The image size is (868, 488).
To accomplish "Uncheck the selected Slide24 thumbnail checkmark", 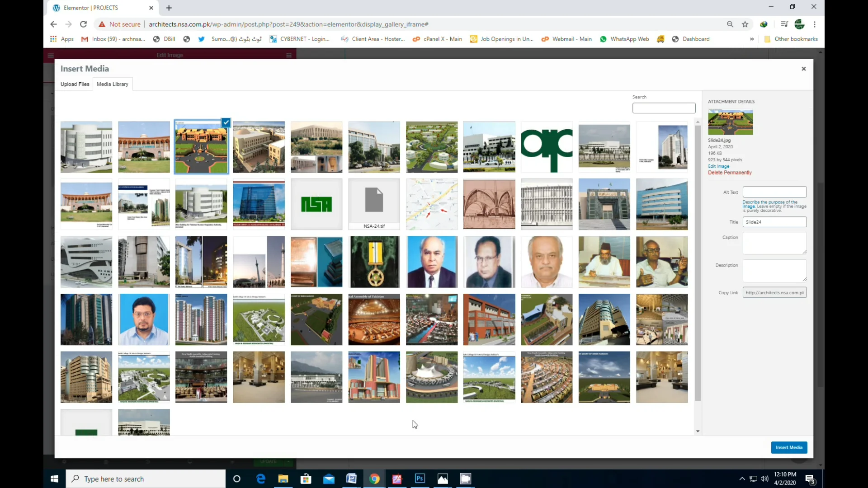I will click(x=226, y=122).
